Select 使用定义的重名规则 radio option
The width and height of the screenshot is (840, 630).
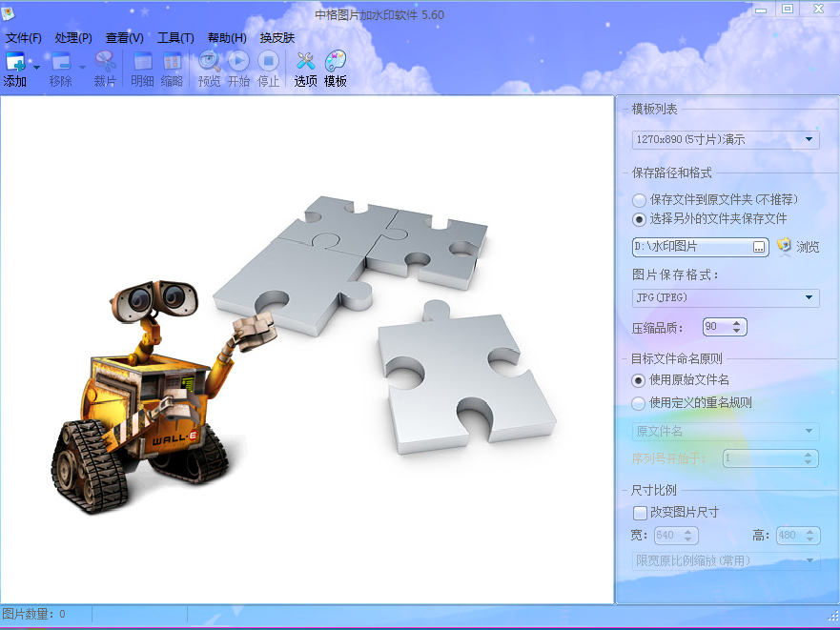click(x=638, y=403)
